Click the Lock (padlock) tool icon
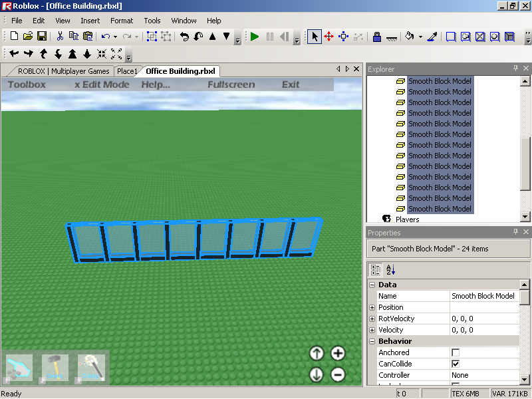This screenshot has height=399, width=532. [376, 37]
